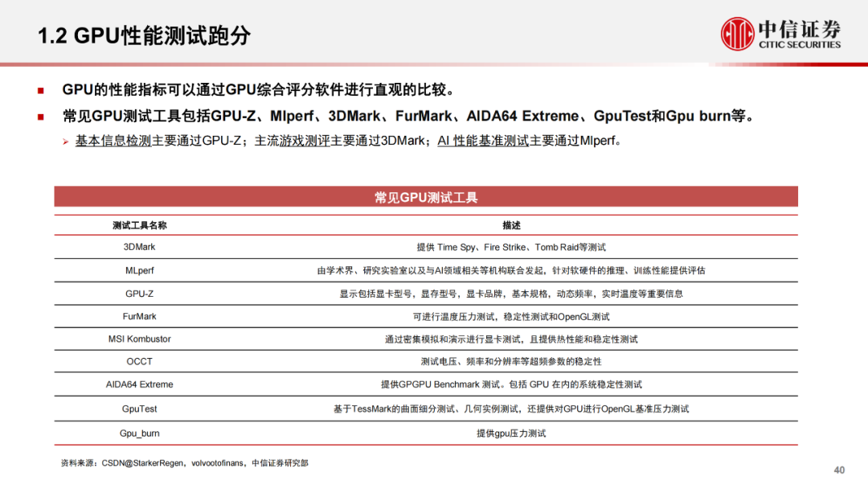Screen dimensions: 868x489
Task: Click the GPU-Z description about 显卡型号
Action: pyautogui.click(x=511, y=294)
